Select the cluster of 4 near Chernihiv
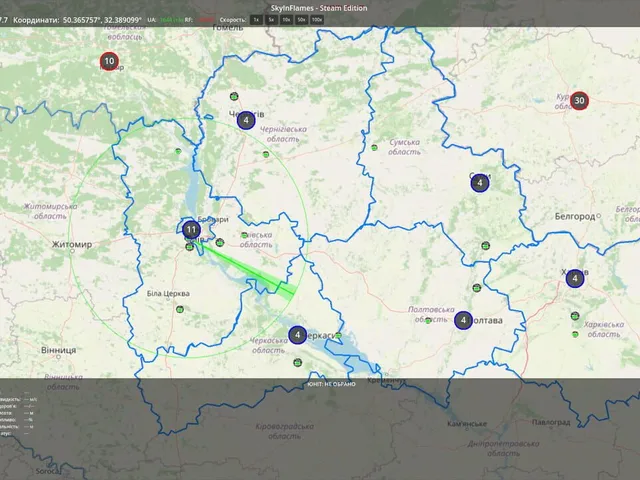Viewport: 640px width, 480px height. coord(246,120)
